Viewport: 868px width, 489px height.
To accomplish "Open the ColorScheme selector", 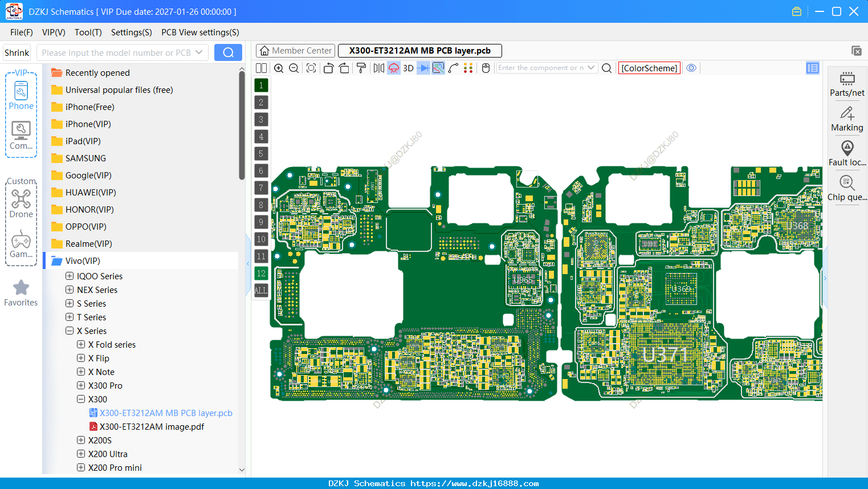I will coord(649,68).
